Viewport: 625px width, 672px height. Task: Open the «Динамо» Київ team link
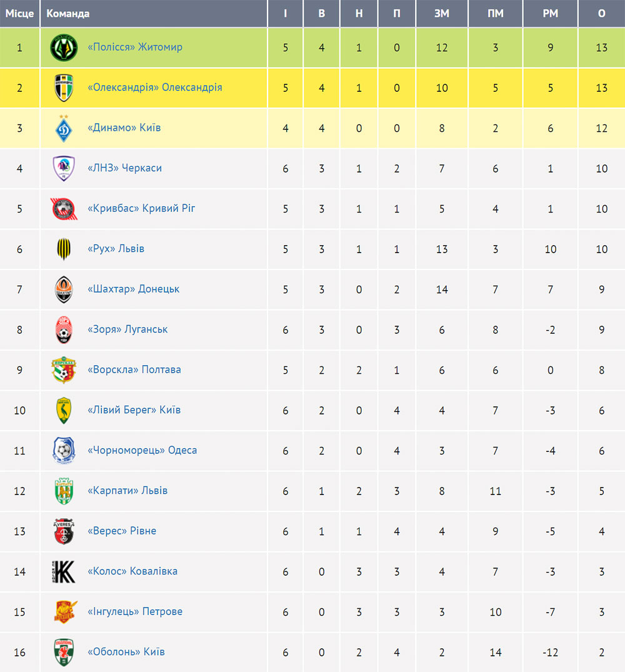[x=124, y=128]
